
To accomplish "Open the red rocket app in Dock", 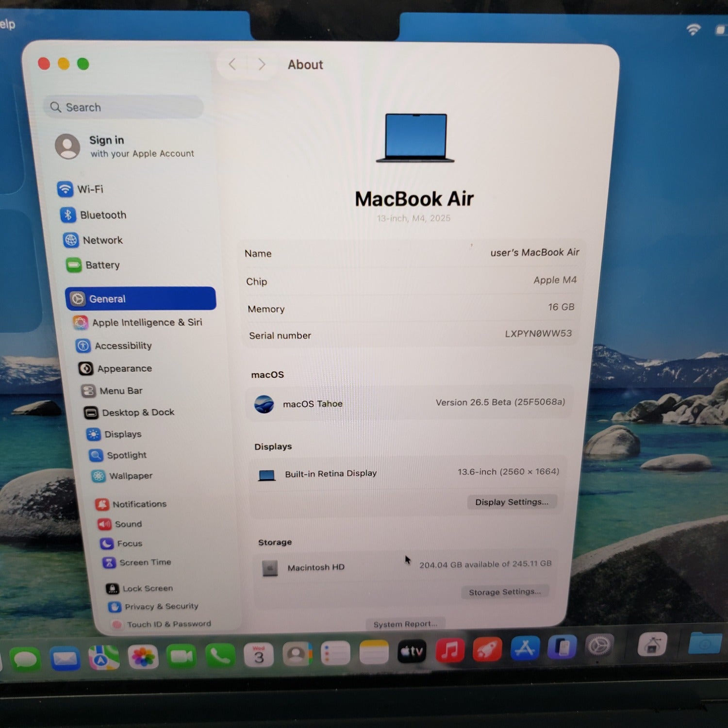I will (x=487, y=649).
